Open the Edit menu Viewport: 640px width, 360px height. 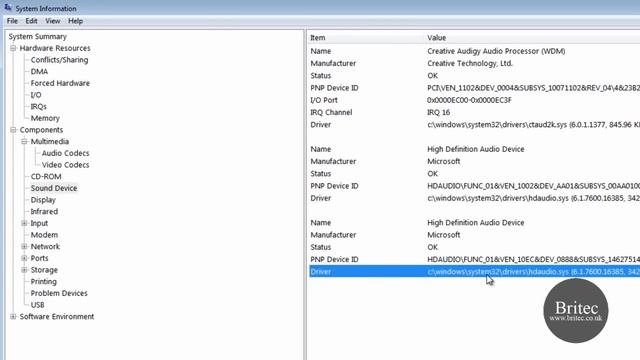[x=31, y=21]
